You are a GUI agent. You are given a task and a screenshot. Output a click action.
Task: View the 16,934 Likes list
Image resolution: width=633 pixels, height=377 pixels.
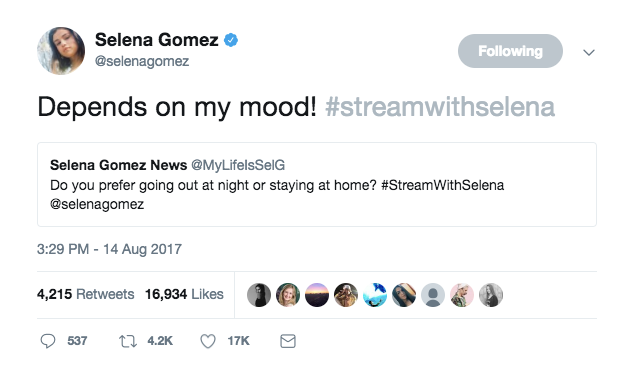[184, 294]
